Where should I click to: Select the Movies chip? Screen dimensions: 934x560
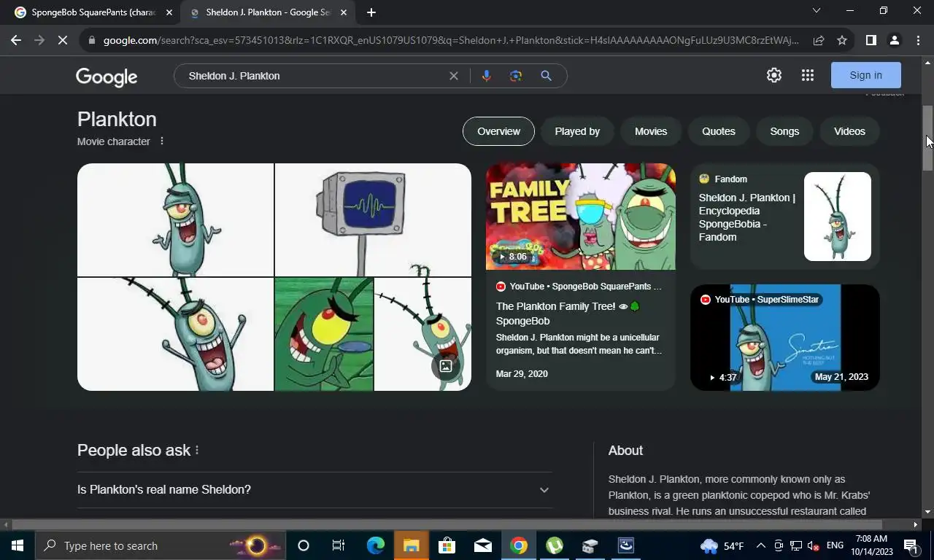pos(651,131)
